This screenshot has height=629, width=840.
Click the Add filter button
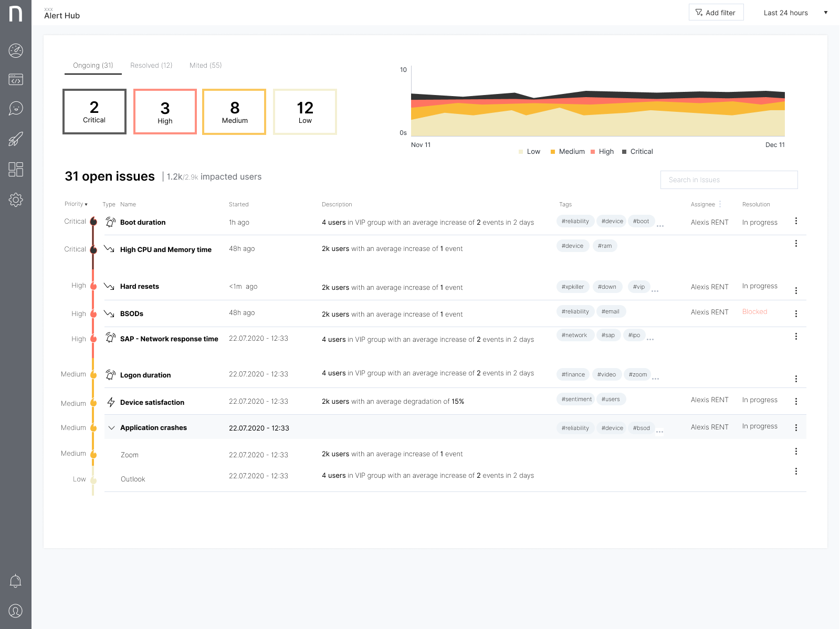[716, 13]
